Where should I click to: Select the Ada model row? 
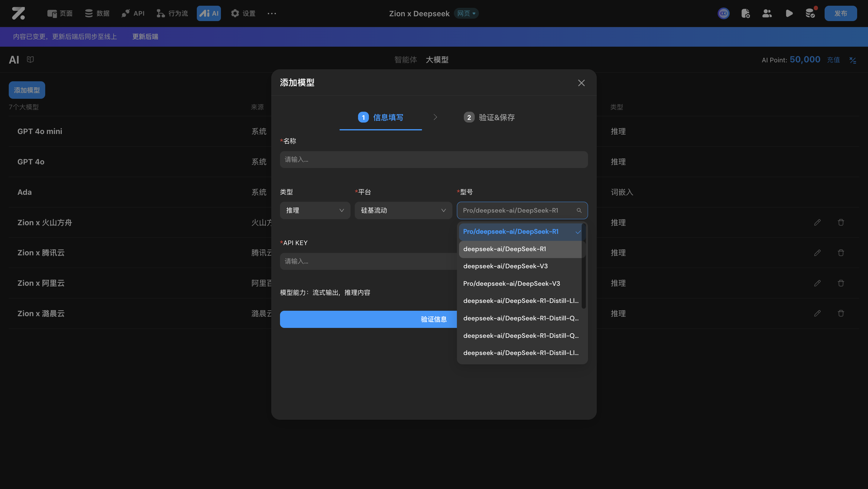pyautogui.click(x=434, y=192)
